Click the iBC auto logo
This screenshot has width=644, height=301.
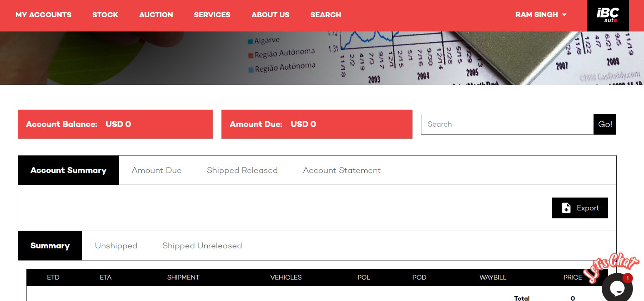point(608,15)
